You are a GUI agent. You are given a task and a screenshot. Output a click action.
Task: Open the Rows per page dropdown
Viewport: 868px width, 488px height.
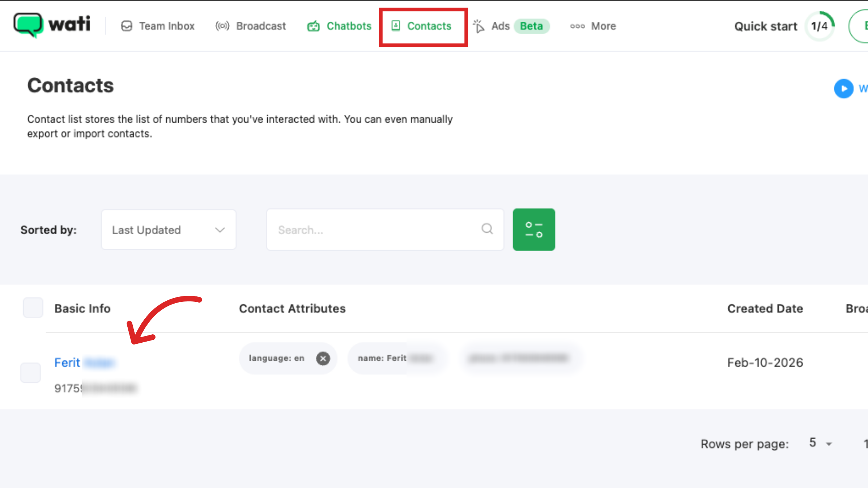pos(820,443)
